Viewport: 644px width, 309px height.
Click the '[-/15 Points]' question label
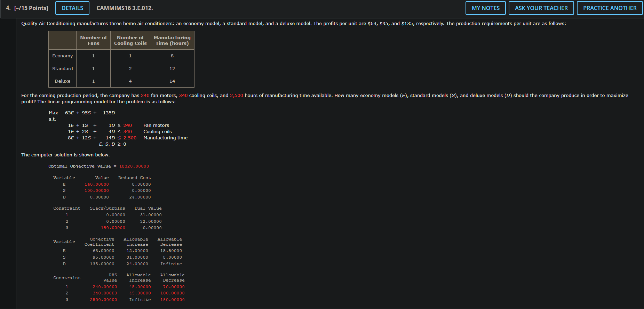coord(31,8)
